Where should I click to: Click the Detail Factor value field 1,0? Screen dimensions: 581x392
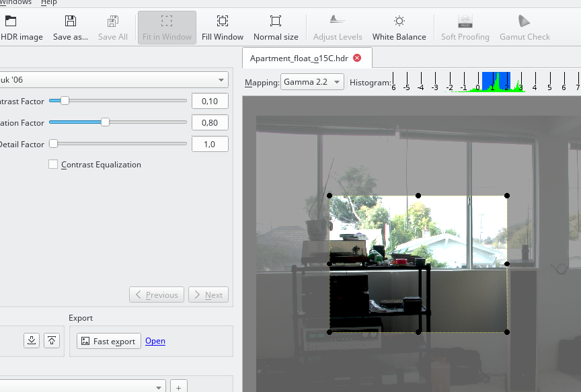coord(210,144)
